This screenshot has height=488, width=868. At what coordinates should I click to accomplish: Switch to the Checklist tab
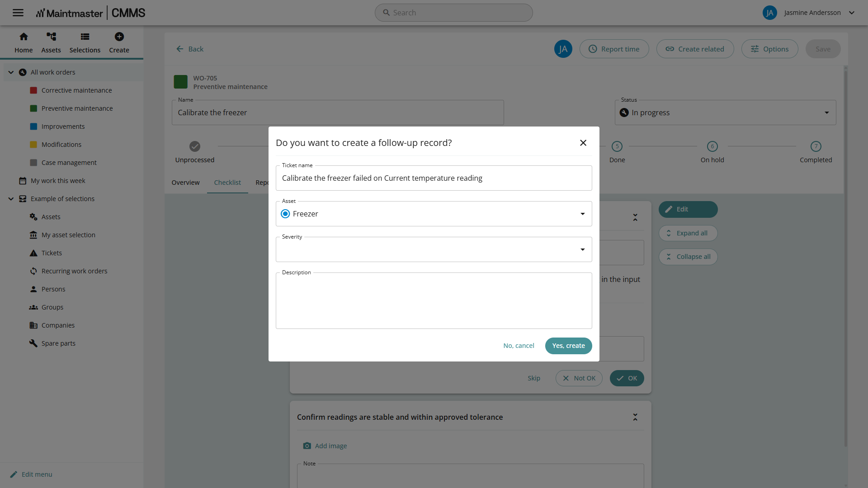(227, 183)
